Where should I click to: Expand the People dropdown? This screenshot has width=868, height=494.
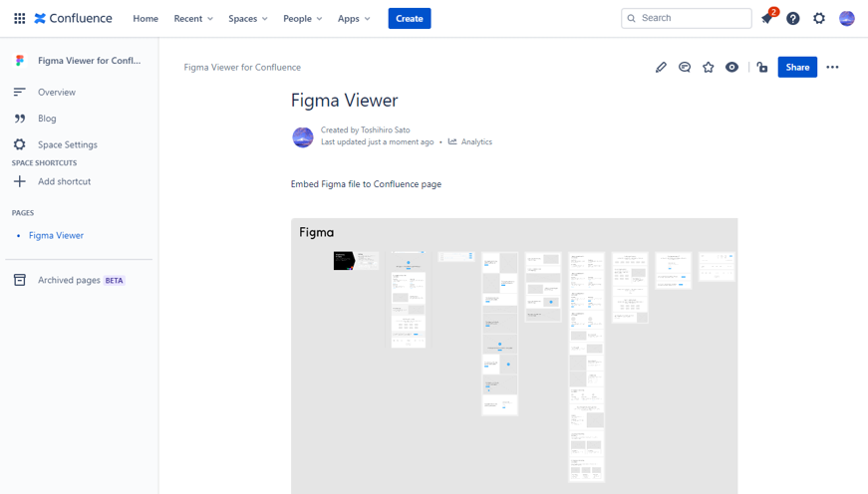pyautogui.click(x=302, y=18)
